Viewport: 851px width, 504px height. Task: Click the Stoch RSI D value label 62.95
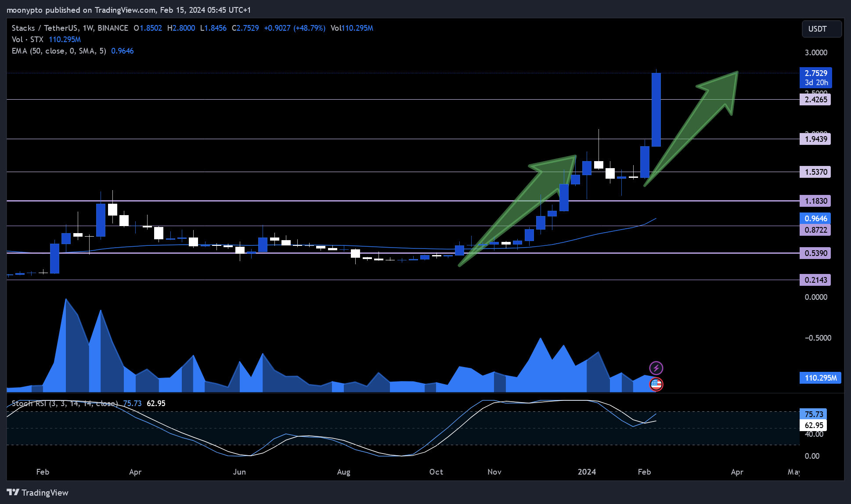click(814, 425)
